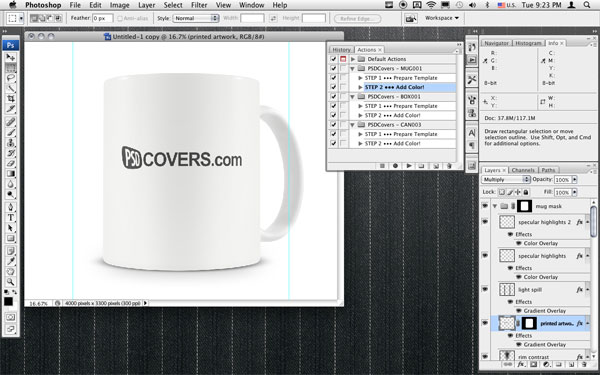
Task: Switch to the Histogram tab
Action: [x=528, y=43]
